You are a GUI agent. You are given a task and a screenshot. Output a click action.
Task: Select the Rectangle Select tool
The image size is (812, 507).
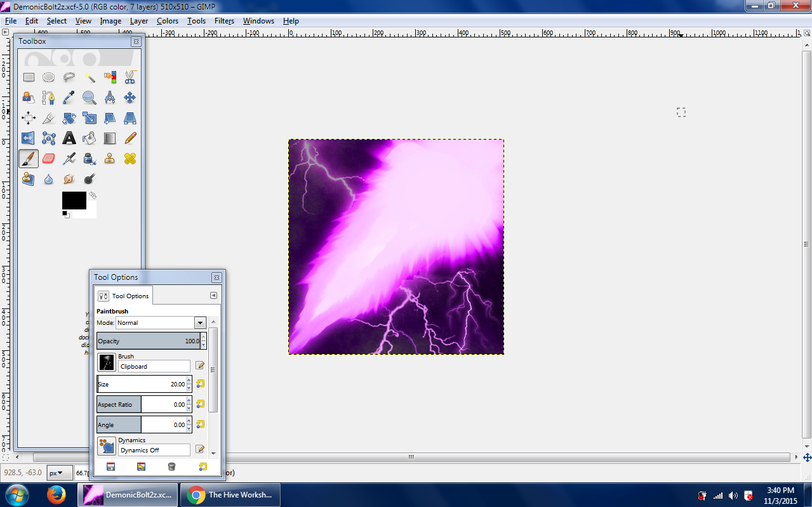29,77
